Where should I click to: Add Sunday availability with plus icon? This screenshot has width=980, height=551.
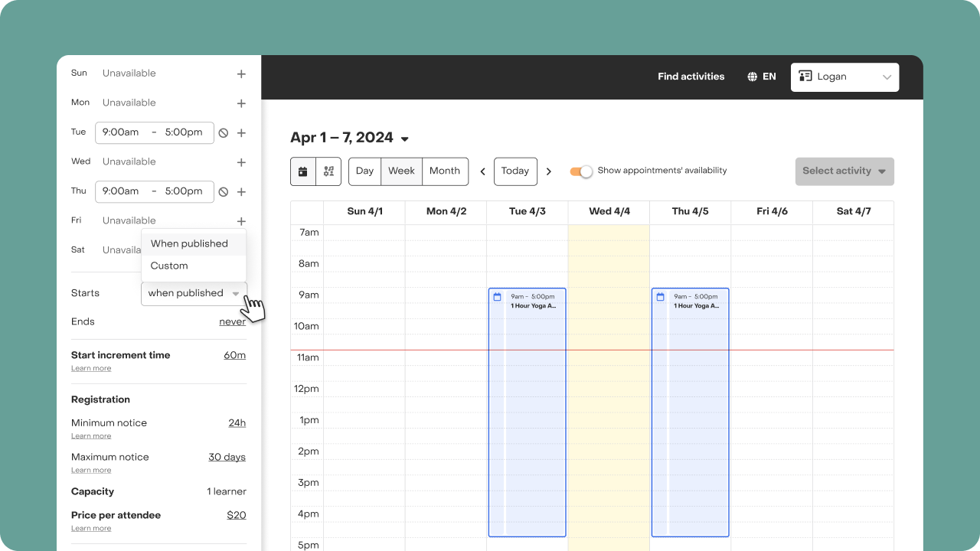[x=241, y=74]
